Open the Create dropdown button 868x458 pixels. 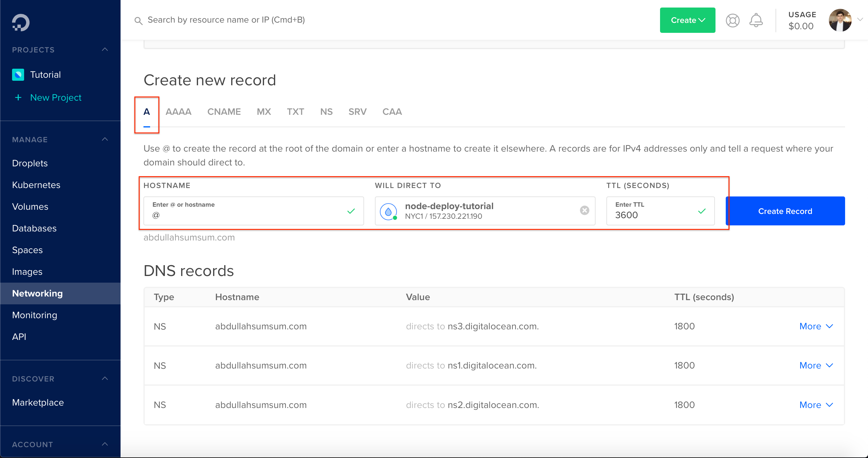coord(687,20)
